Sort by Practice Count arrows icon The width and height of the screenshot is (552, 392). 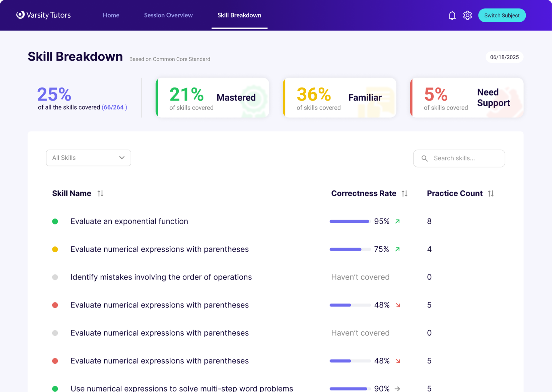pyautogui.click(x=491, y=193)
